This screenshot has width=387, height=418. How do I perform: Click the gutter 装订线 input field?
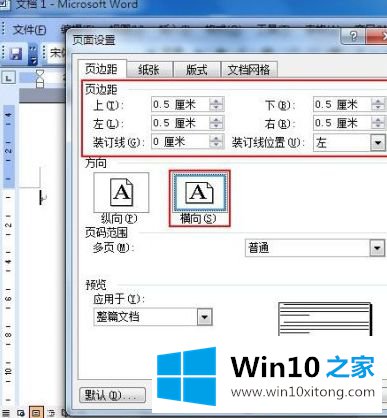tap(180, 142)
